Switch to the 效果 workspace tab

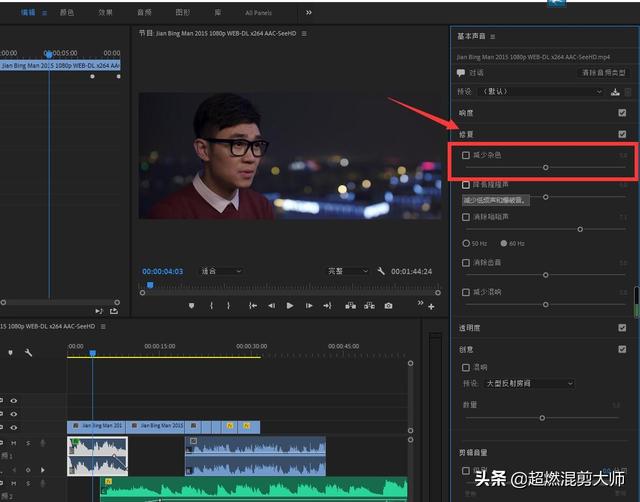tap(105, 13)
